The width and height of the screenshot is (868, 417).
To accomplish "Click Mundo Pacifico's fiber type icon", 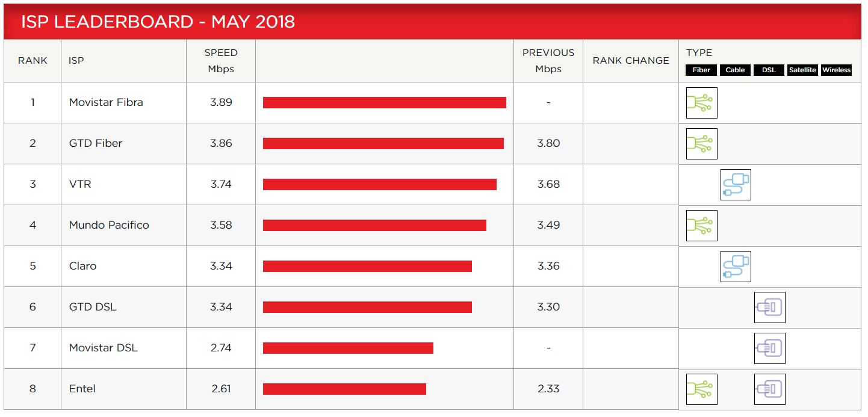I will pyautogui.click(x=701, y=226).
